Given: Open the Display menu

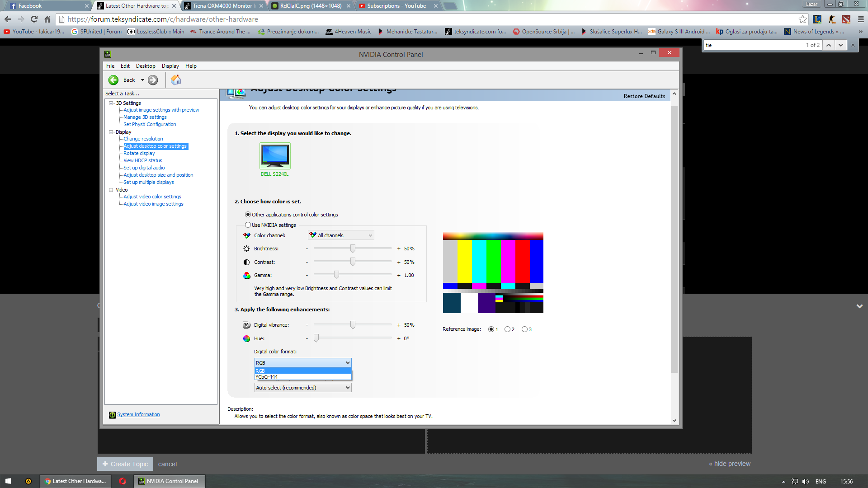Looking at the screenshot, I should [x=170, y=66].
